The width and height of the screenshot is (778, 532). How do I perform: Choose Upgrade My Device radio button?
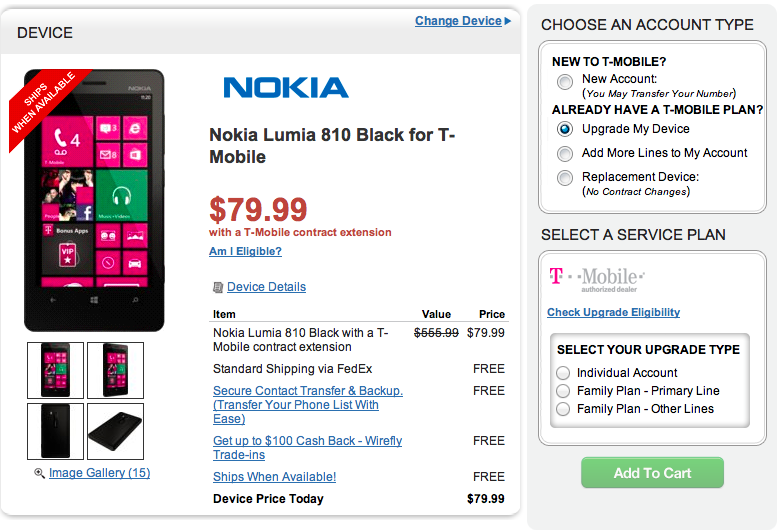click(566, 129)
